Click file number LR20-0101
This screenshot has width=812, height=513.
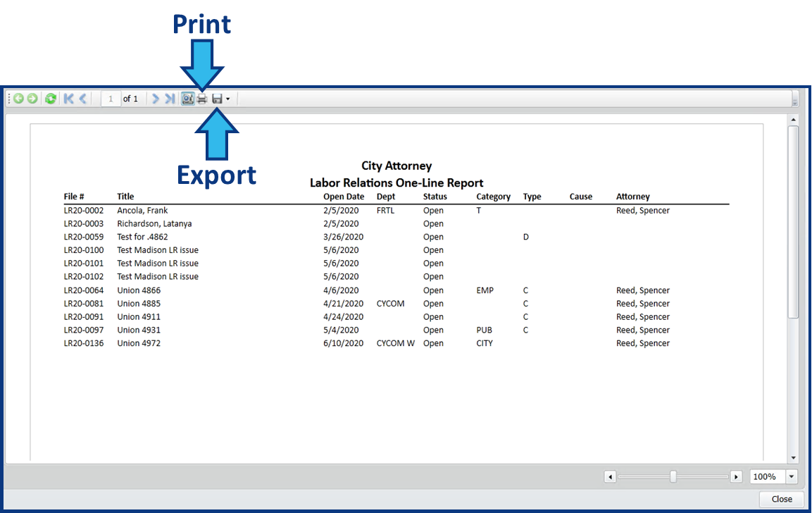click(x=83, y=264)
